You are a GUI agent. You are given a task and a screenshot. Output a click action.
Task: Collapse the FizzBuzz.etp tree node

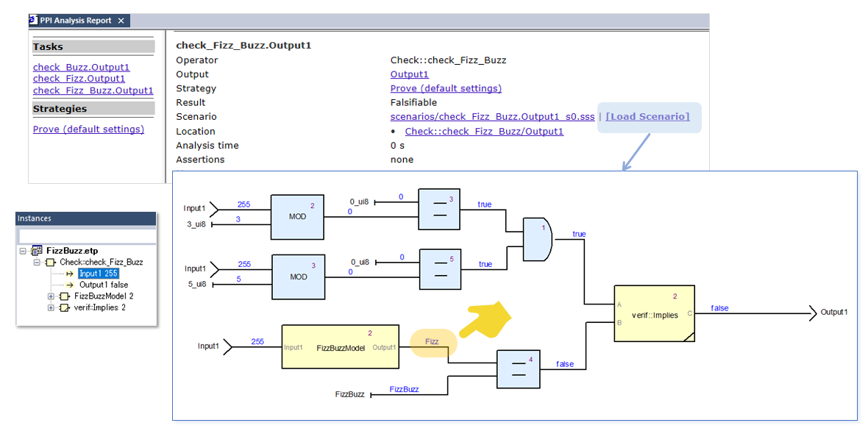click(x=24, y=251)
